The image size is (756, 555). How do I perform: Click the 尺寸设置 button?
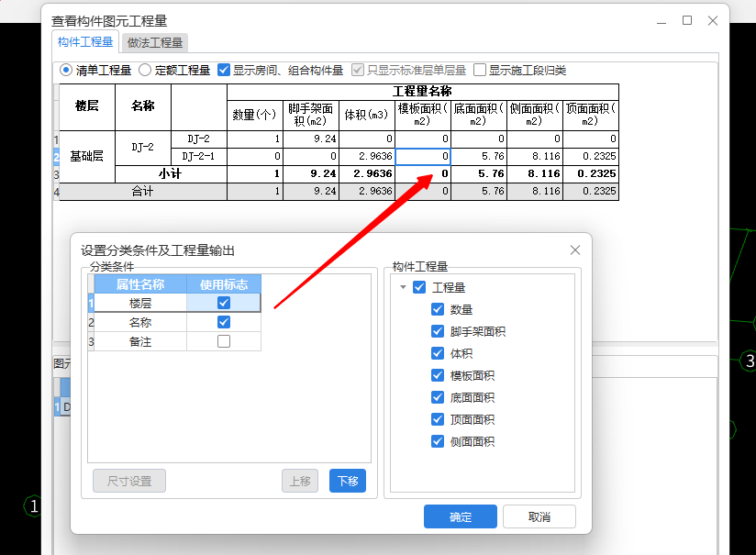[129, 481]
